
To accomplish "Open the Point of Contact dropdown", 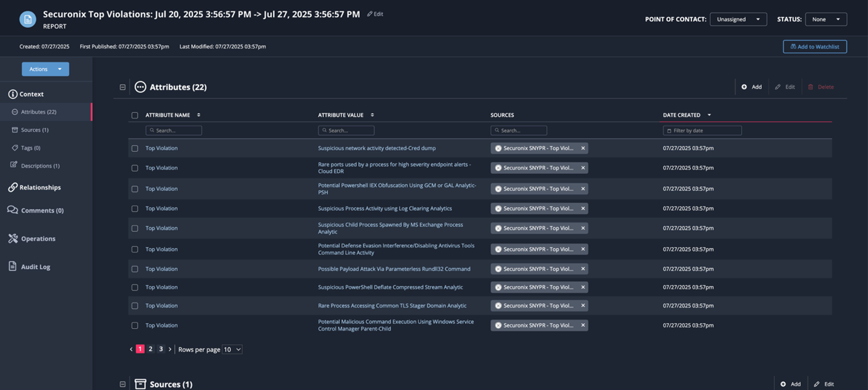I will pyautogui.click(x=738, y=19).
